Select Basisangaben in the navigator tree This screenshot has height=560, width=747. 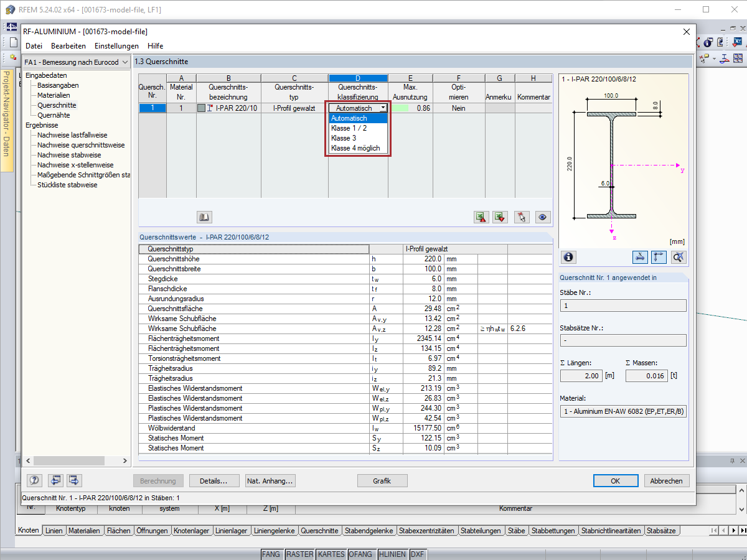(58, 85)
